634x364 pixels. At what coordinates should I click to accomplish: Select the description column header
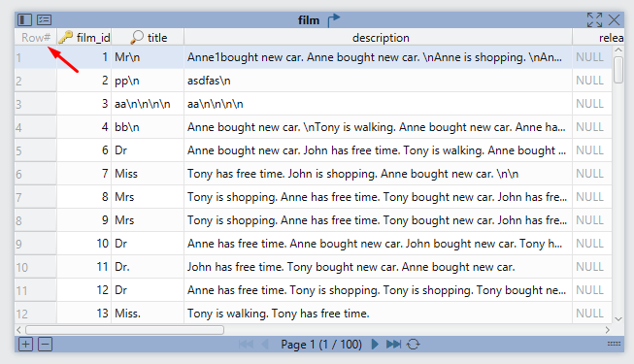coord(378,38)
